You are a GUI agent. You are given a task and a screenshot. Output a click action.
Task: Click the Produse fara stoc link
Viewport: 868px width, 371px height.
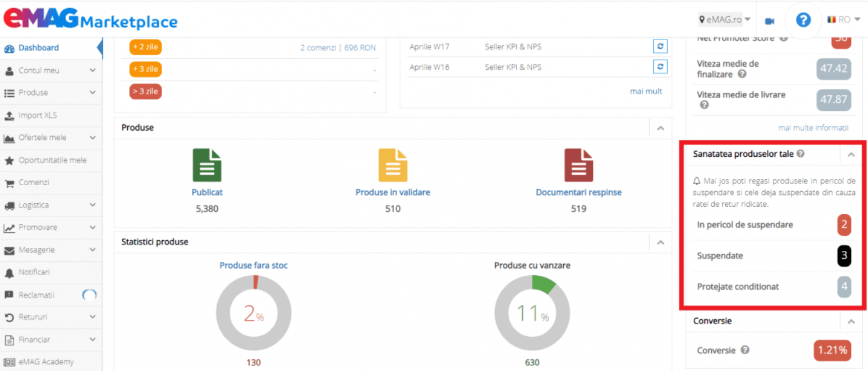click(254, 265)
